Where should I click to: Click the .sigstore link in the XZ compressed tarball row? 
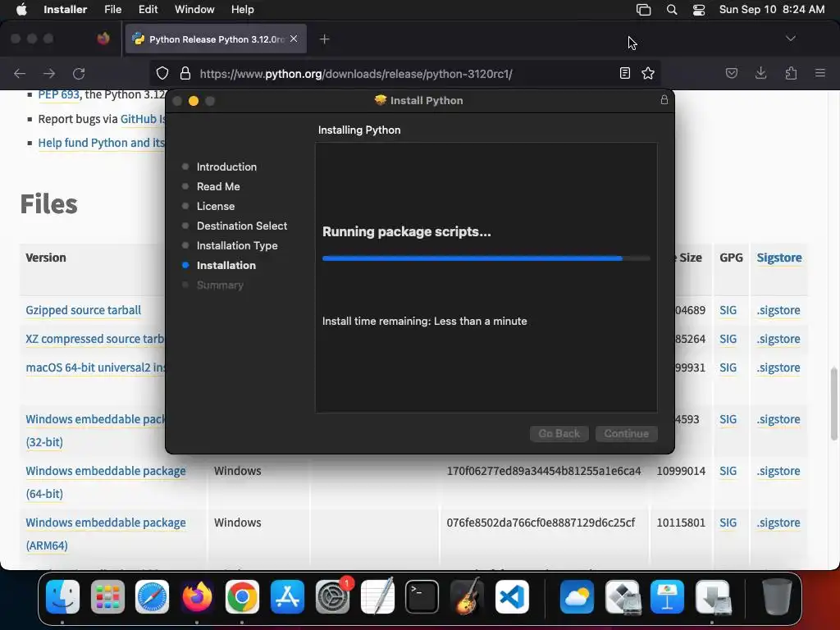(778, 339)
